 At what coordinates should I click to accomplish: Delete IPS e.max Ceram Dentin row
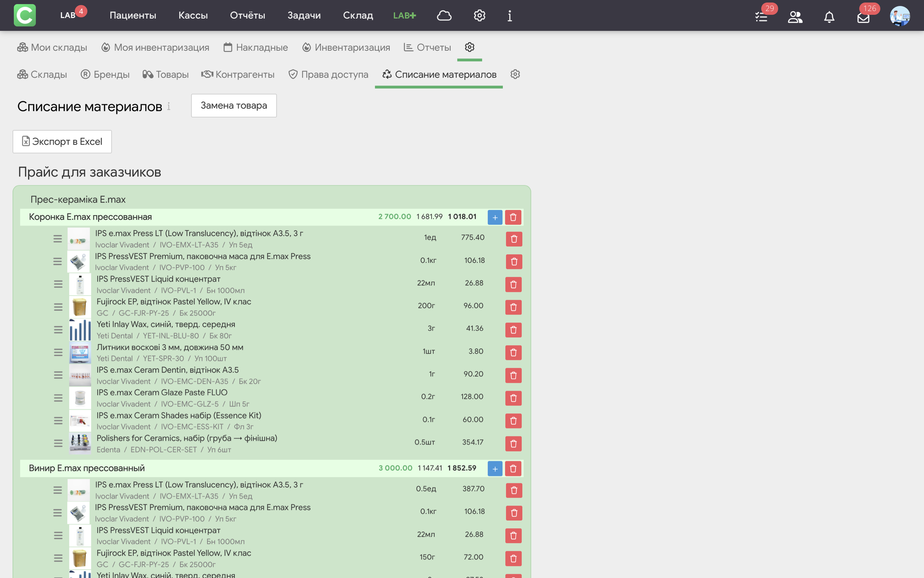point(514,375)
